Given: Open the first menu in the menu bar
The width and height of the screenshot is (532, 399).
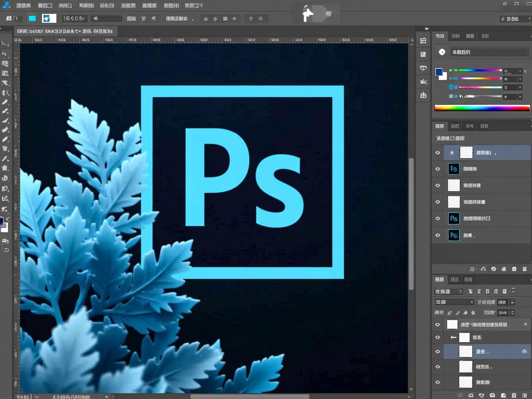Looking at the screenshot, I should 23,6.
